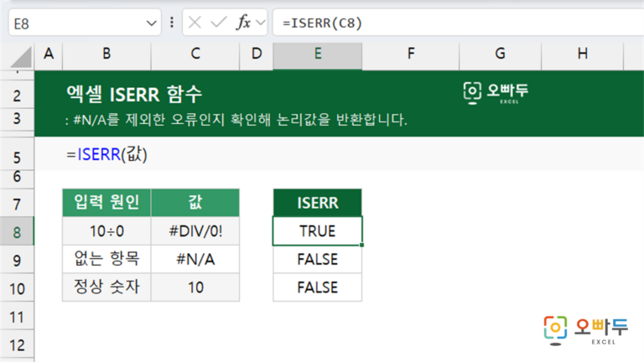Open the Insert Function fx button
The width and height of the screenshot is (644, 362).
pos(243,23)
